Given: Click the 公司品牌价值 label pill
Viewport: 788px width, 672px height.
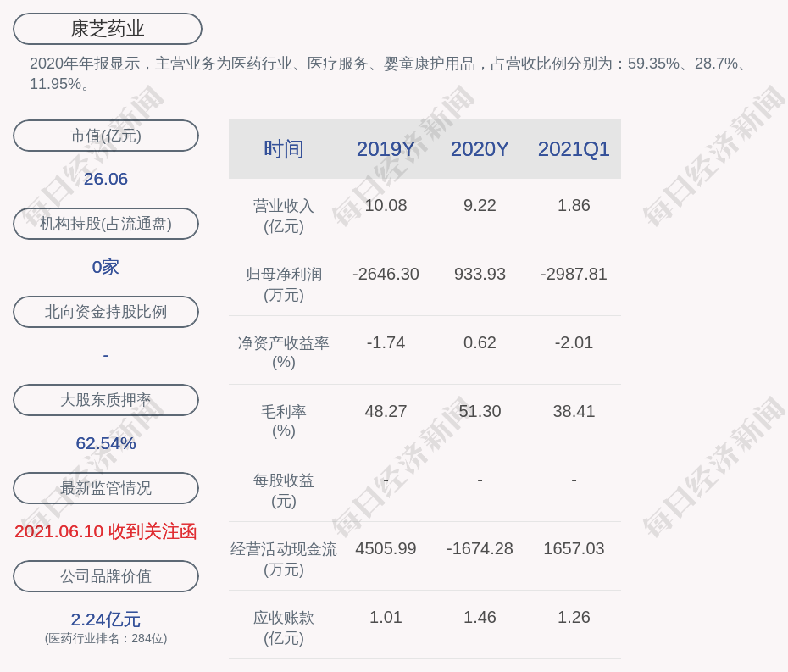Looking at the screenshot, I should 106,576.
